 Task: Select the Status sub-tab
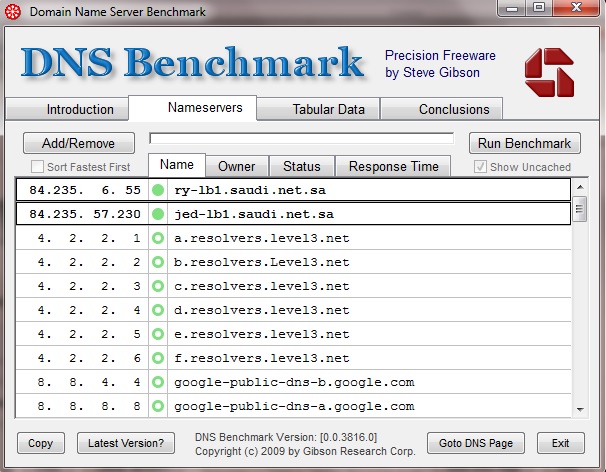302,166
